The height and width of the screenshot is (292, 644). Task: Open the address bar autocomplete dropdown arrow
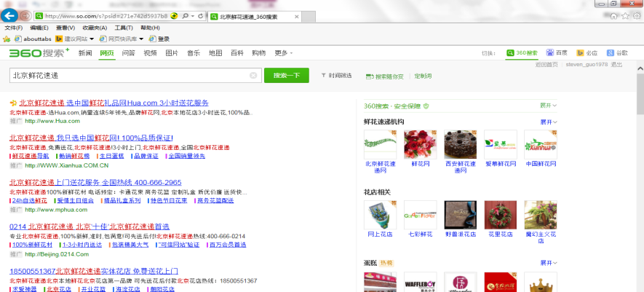[x=193, y=16]
